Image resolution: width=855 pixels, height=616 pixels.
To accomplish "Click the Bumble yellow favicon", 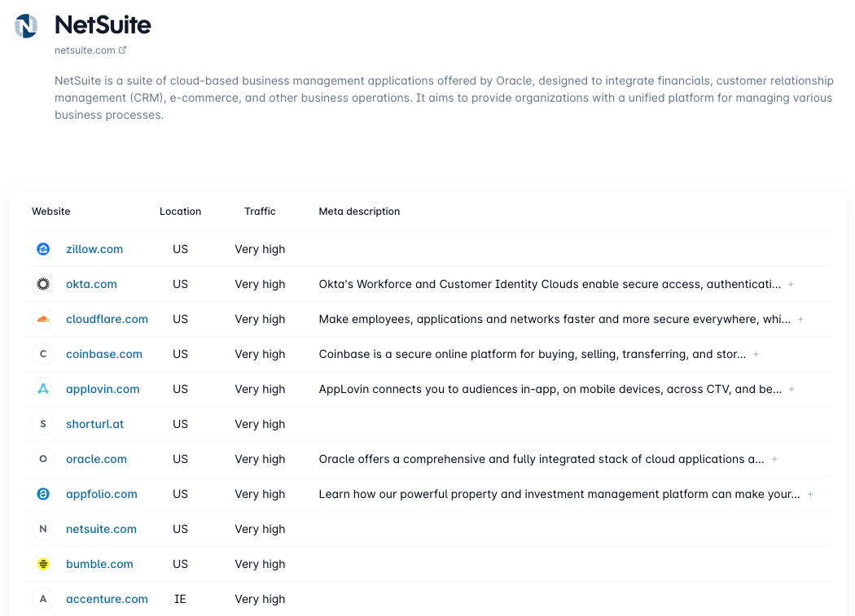I will [x=43, y=564].
